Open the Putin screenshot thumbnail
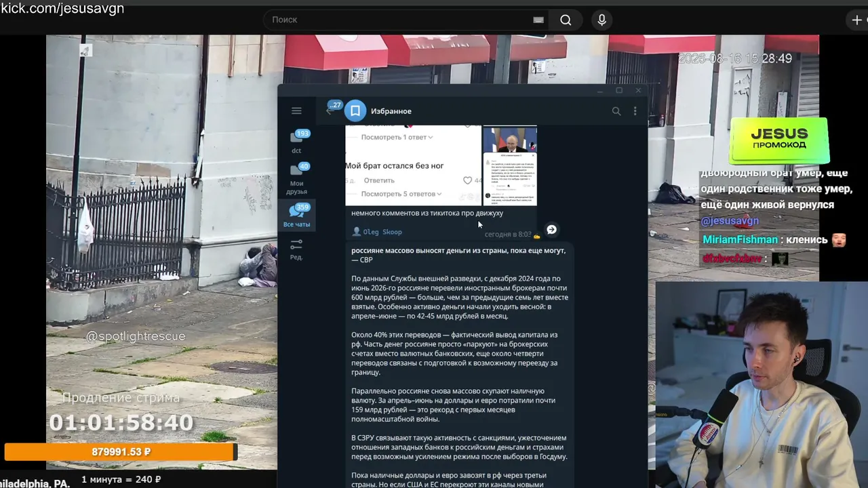The image size is (868, 488). tap(509, 139)
